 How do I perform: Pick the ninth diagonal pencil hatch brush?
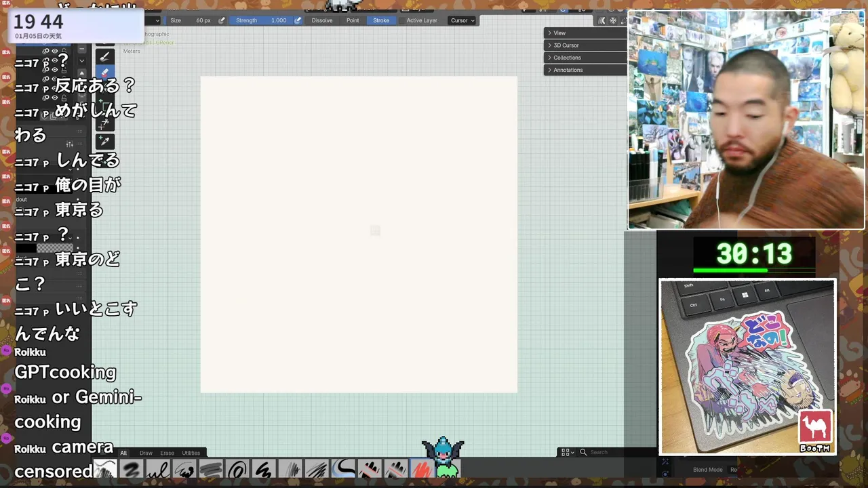click(317, 469)
